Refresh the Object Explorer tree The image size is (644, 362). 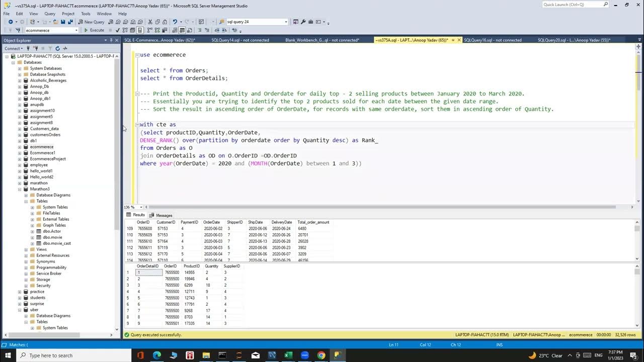point(57,48)
